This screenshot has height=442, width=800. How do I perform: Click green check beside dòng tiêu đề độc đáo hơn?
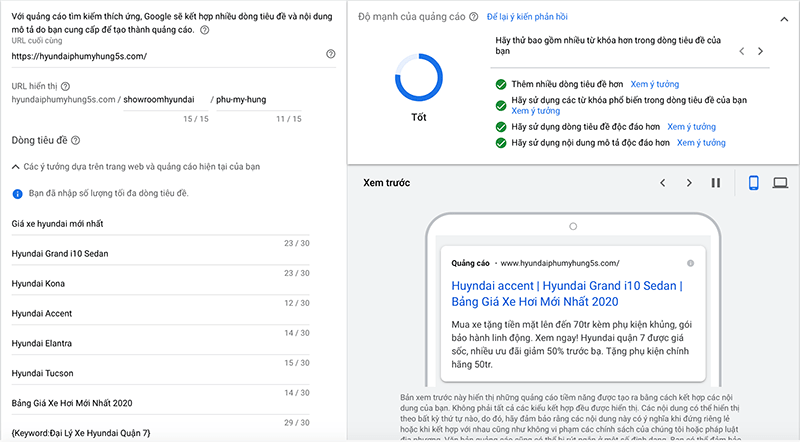[x=501, y=127]
